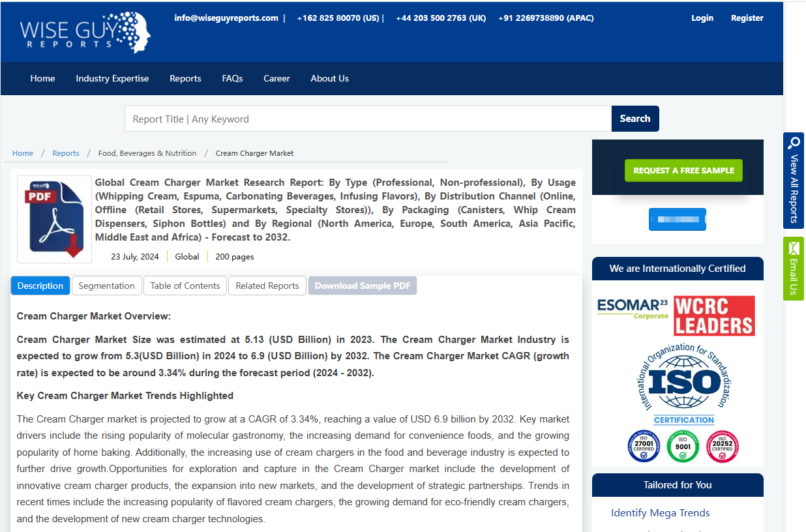Click the Login link

click(702, 18)
